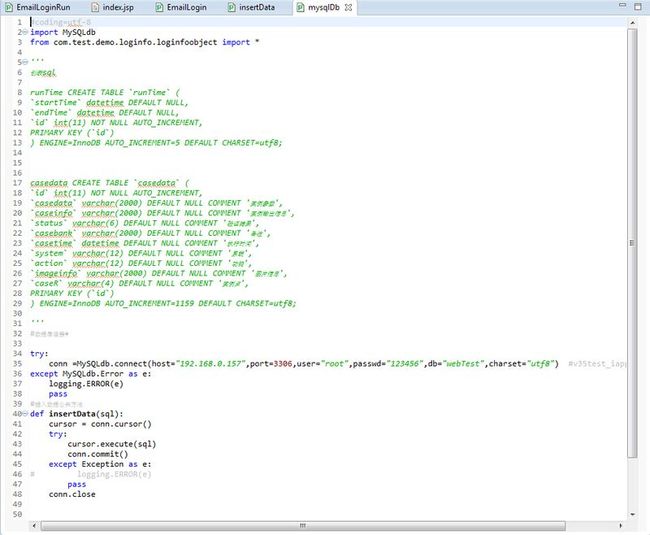Place cursor on 'import MySQLdb' line
650x535 pixels.
(63, 32)
